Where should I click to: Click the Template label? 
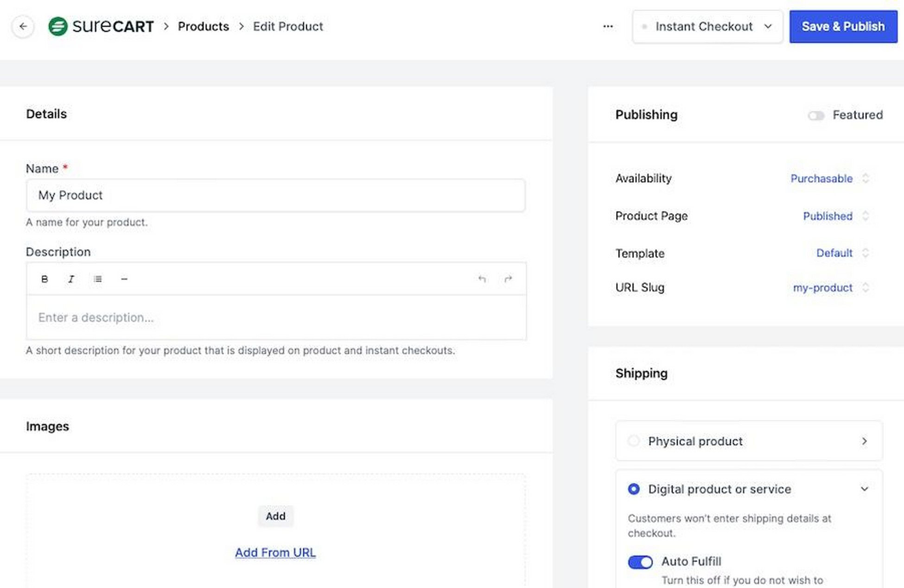(x=640, y=253)
